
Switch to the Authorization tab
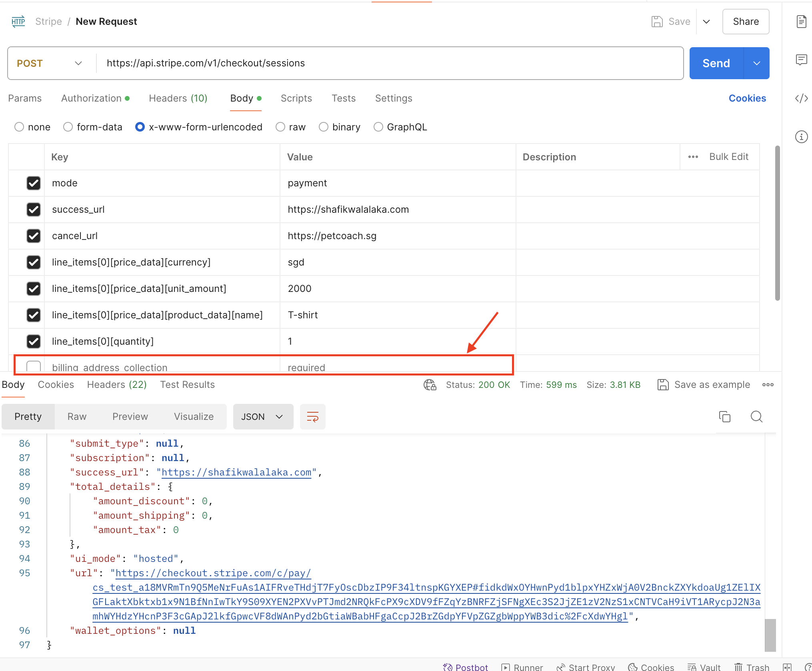95,98
